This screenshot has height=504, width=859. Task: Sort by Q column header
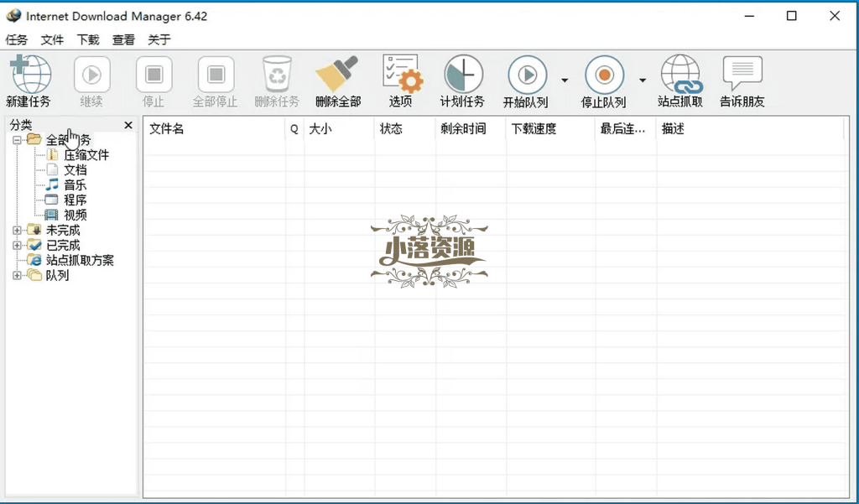[294, 129]
